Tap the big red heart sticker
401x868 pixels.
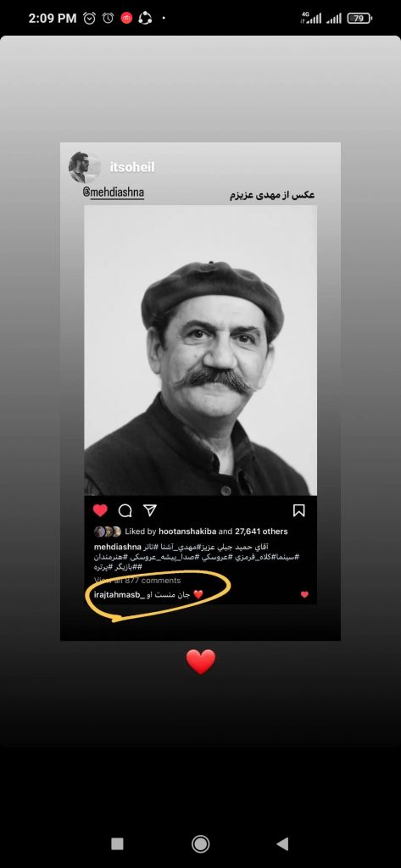tap(200, 662)
